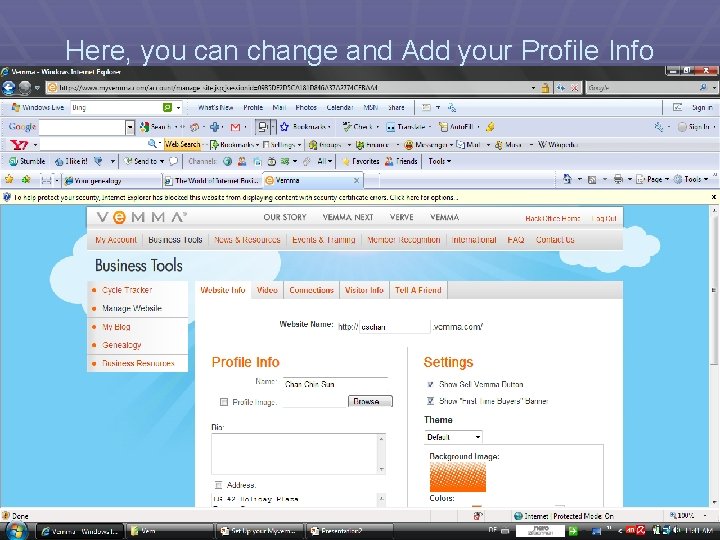Image resolution: width=720 pixels, height=540 pixels.
Task: Click the blue plus icon on Google toolbar
Action: (214, 127)
